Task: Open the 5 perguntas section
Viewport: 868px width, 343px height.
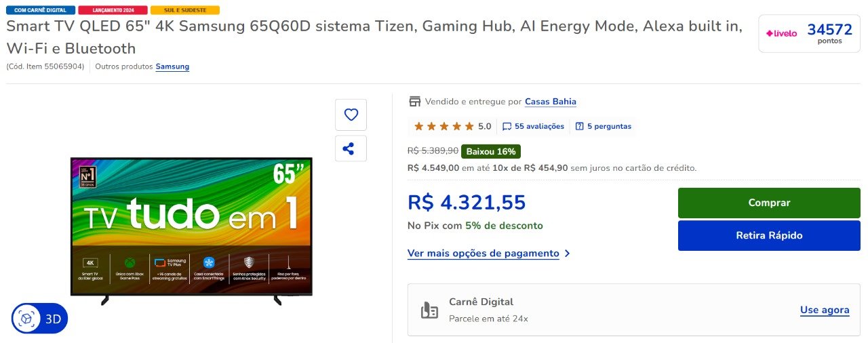Action: click(x=609, y=126)
